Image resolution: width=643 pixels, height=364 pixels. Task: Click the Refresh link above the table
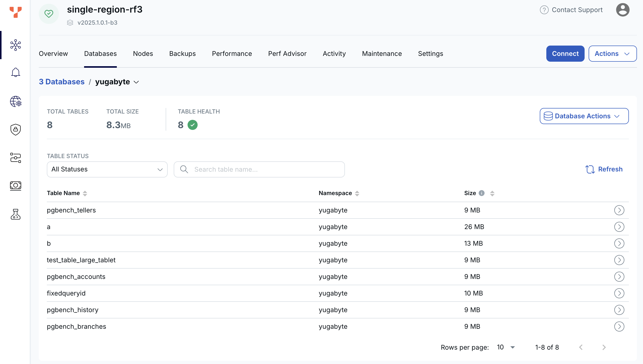coord(603,169)
